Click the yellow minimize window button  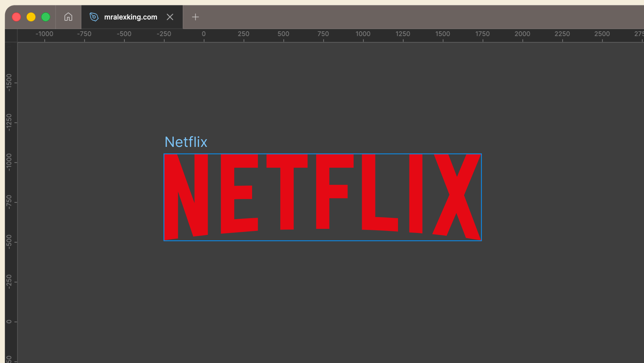[x=31, y=17]
